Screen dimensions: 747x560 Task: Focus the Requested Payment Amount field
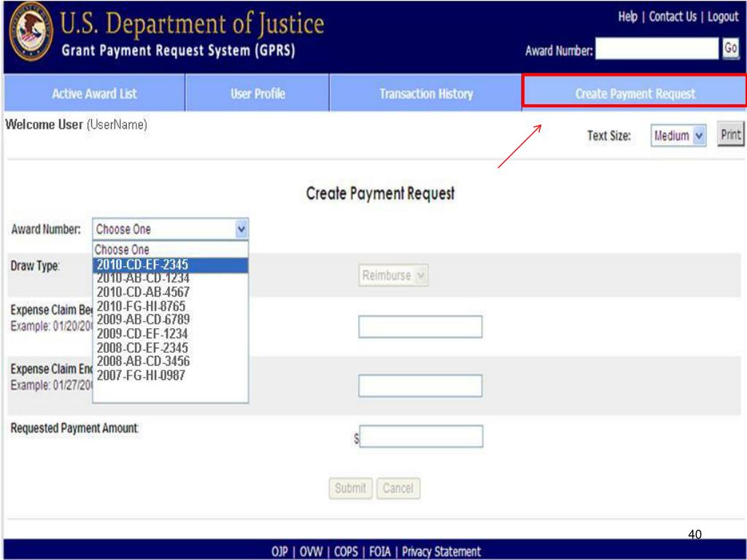point(421,436)
